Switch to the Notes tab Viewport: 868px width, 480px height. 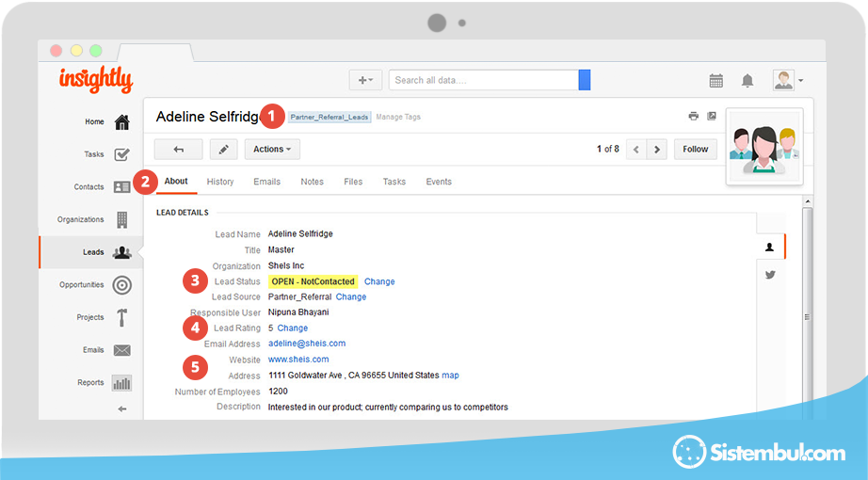point(313,182)
